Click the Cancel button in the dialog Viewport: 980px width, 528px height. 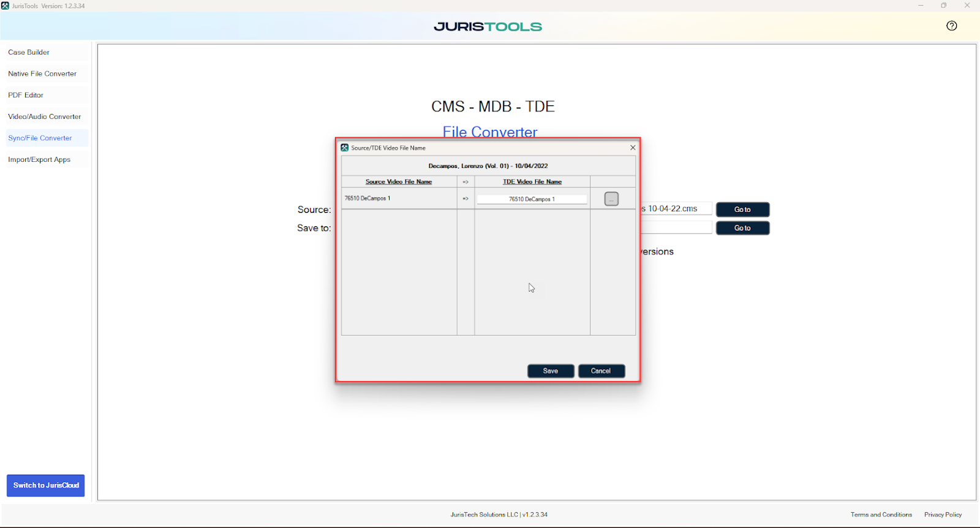click(x=601, y=371)
